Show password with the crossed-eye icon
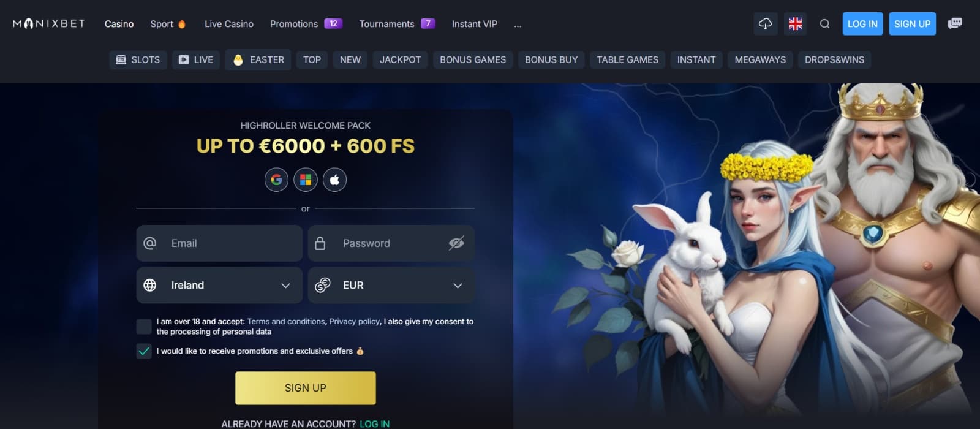Image resolution: width=980 pixels, height=429 pixels. pos(456,243)
